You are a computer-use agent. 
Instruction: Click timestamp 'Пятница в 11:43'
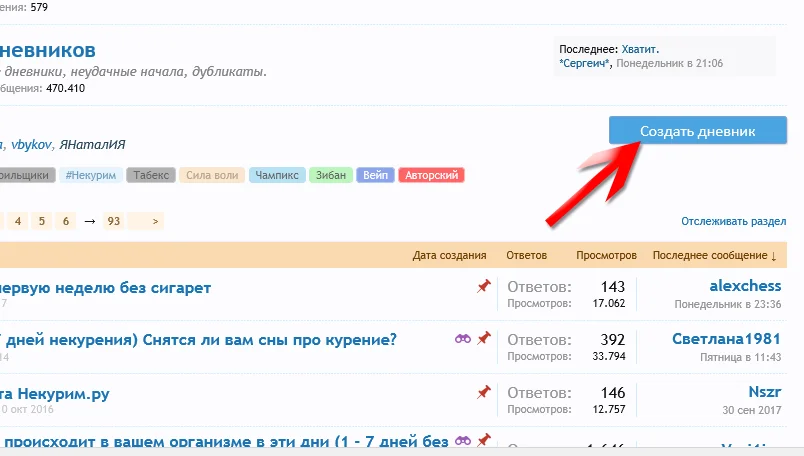[x=740, y=357]
